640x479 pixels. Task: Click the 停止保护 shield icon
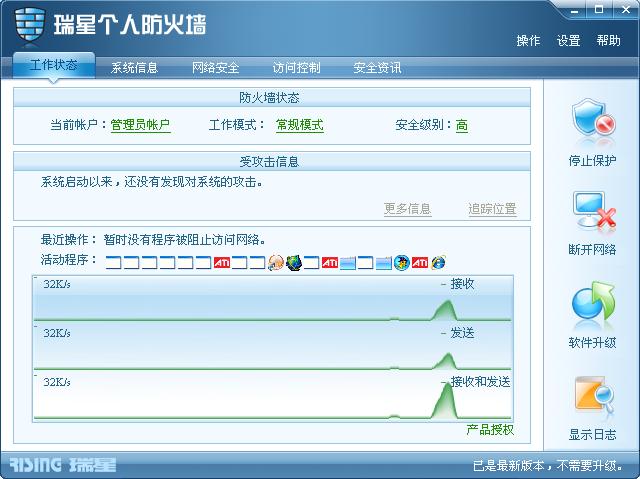(593, 122)
